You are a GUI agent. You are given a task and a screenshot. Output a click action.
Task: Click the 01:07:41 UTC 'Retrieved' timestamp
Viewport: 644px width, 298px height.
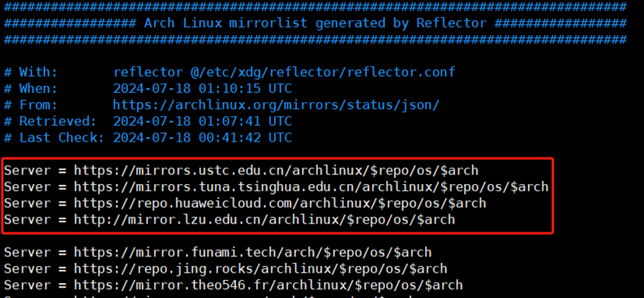click(x=203, y=121)
